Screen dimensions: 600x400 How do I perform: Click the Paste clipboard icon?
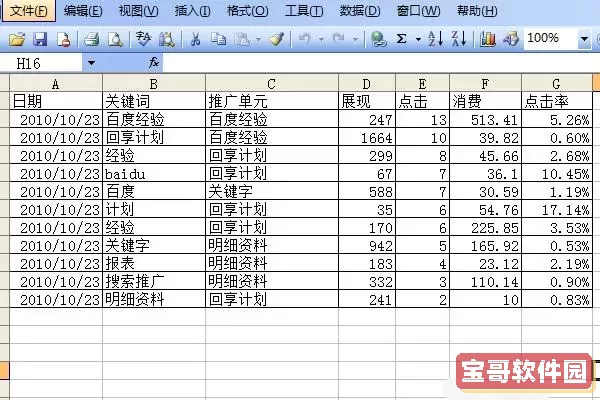pos(242,39)
